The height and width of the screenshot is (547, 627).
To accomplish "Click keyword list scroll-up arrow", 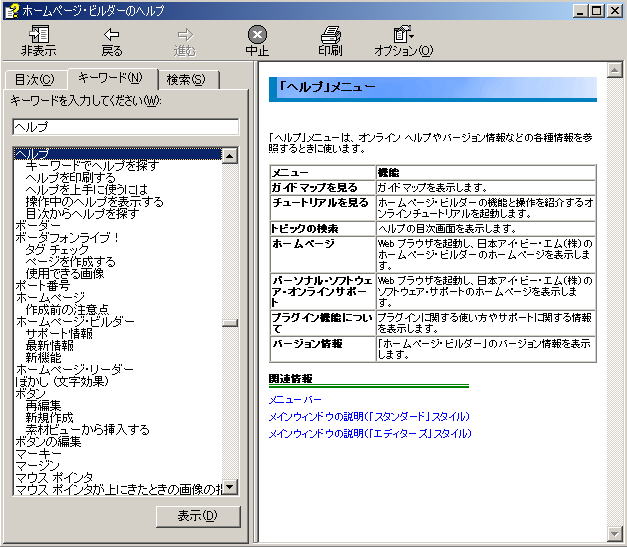I will tap(230, 156).
